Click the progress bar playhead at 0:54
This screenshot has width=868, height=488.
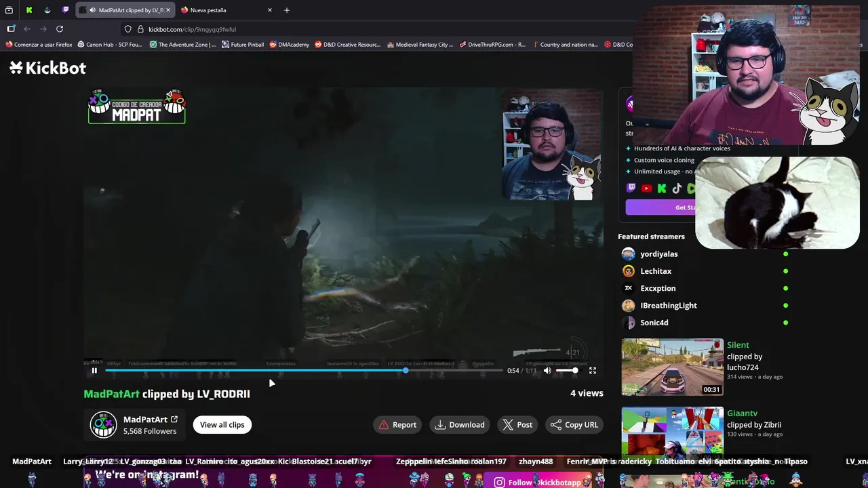coord(406,371)
